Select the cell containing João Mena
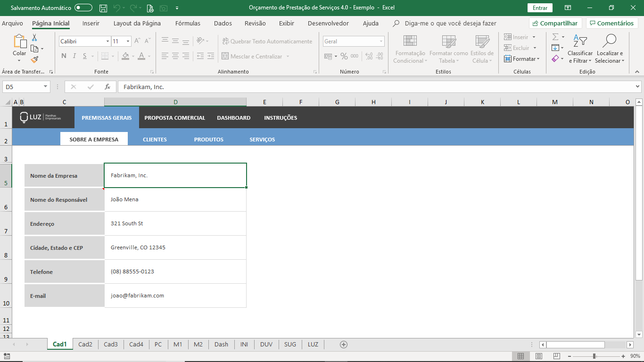Screen dimensions: 644x362 click(x=175, y=200)
